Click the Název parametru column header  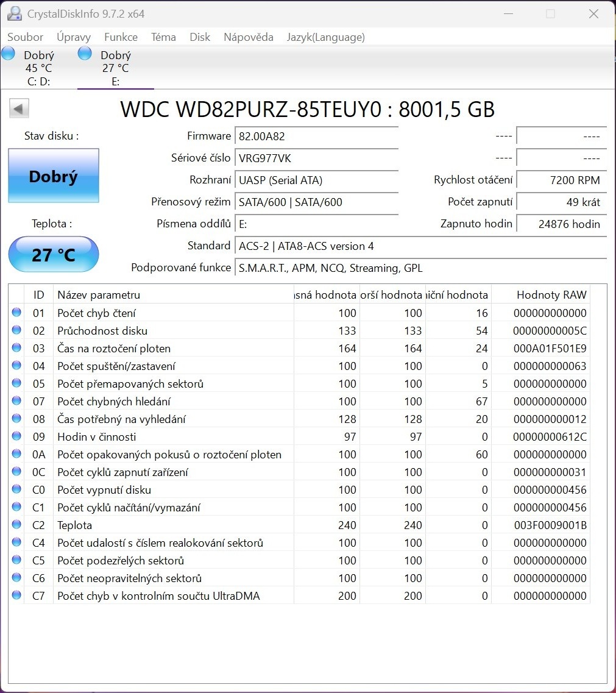pyautogui.click(x=173, y=295)
